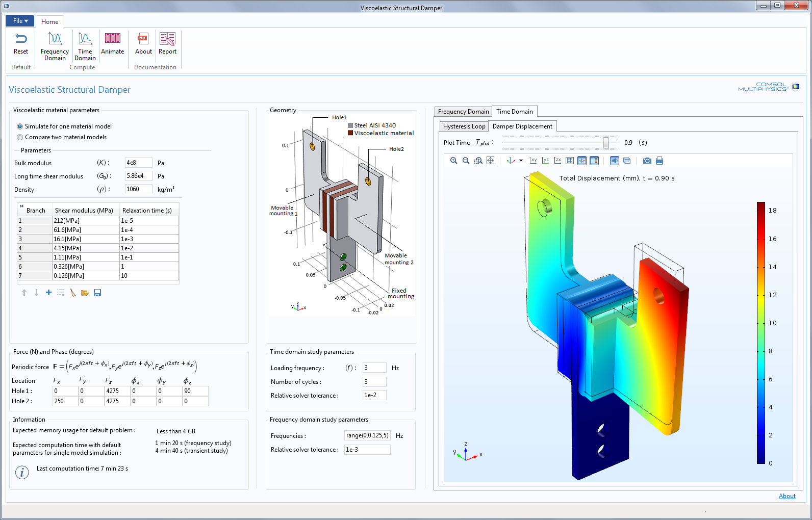
Task: Click the Animate ribbon button
Action: 113,44
